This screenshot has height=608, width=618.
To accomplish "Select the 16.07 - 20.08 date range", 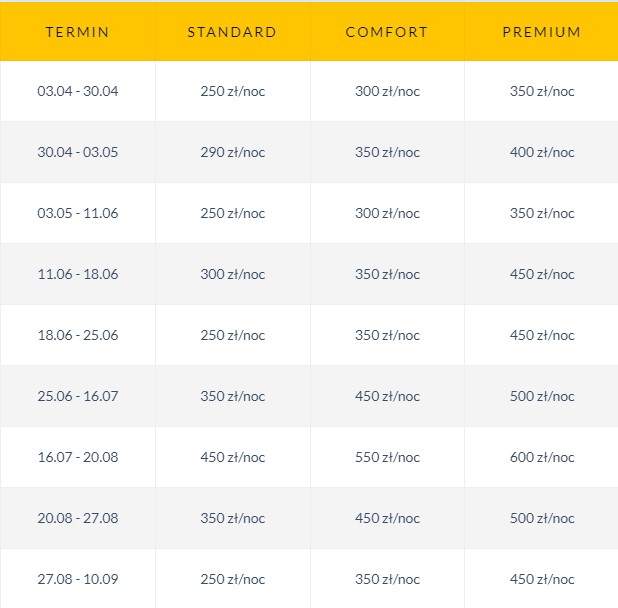I will click(x=78, y=457).
